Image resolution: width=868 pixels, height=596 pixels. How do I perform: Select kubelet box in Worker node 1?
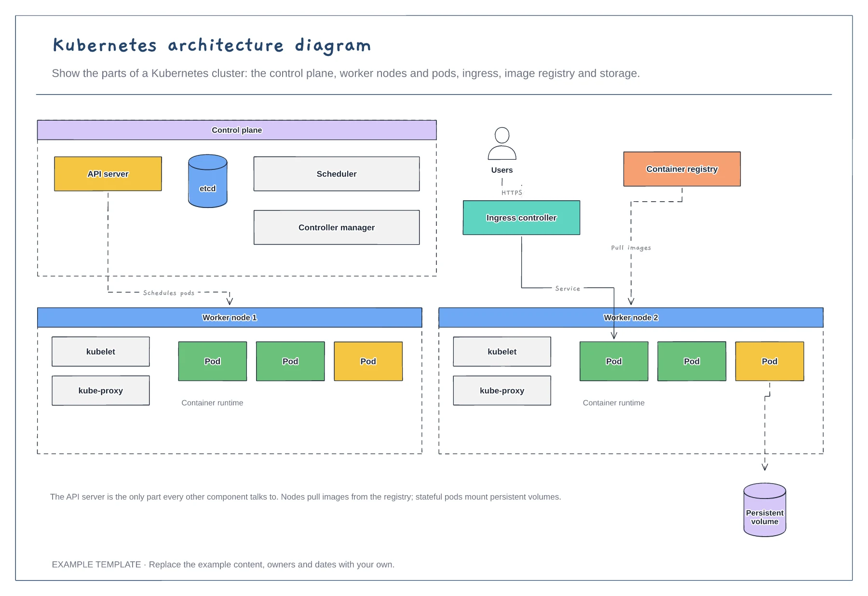click(101, 351)
